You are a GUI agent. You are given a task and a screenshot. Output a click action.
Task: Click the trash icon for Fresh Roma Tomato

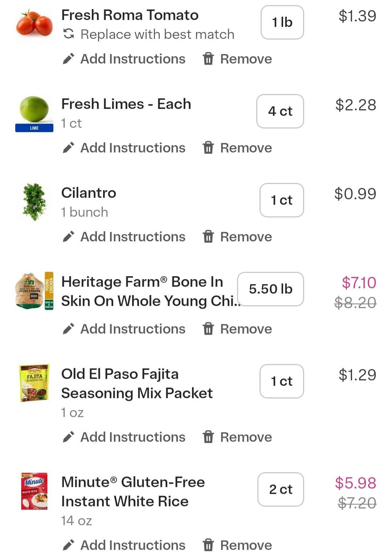tap(208, 59)
